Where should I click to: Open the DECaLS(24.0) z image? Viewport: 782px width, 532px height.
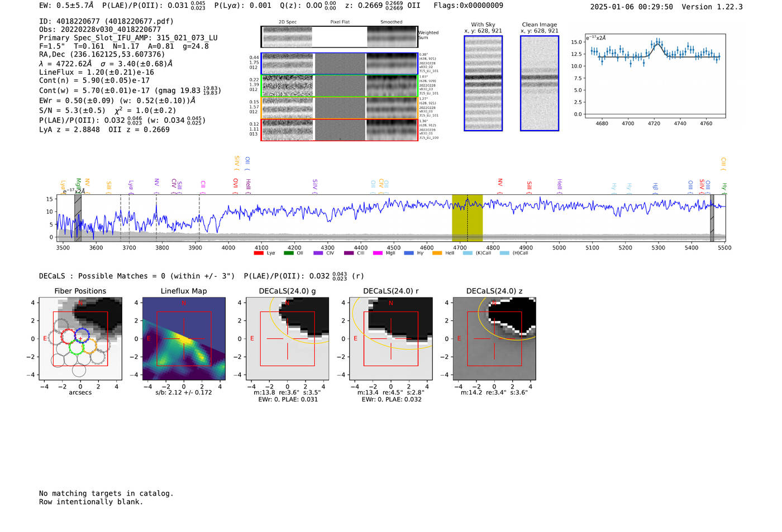click(494, 338)
